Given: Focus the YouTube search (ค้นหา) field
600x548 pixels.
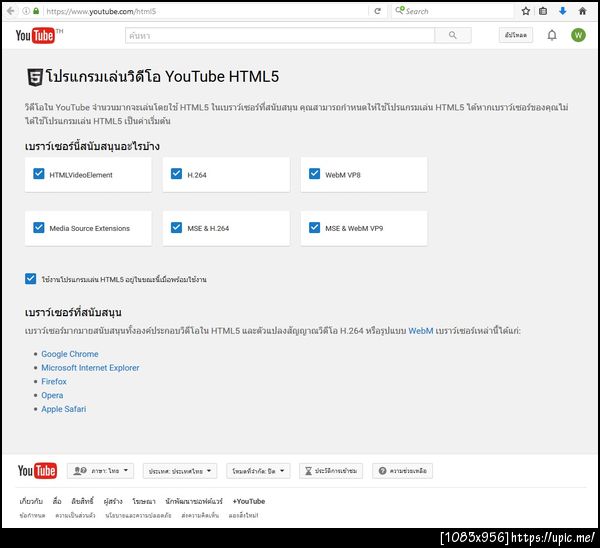Looking at the screenshot, I should pyautogui.click(x=280, y=35).
